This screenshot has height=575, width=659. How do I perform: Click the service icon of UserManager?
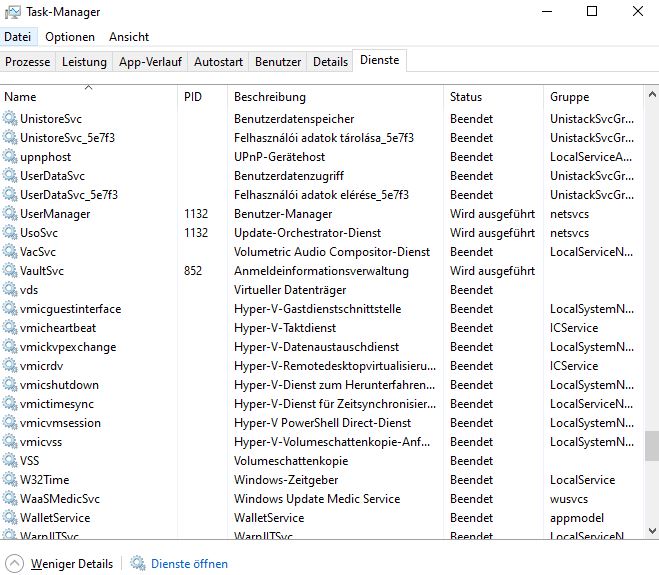[10, 213]
